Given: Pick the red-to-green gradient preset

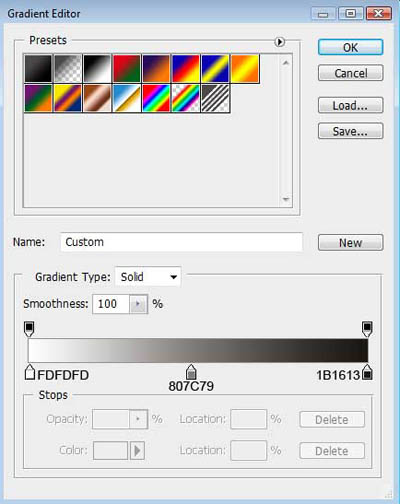Looking at the screenshot, I should tap(126, 69).
